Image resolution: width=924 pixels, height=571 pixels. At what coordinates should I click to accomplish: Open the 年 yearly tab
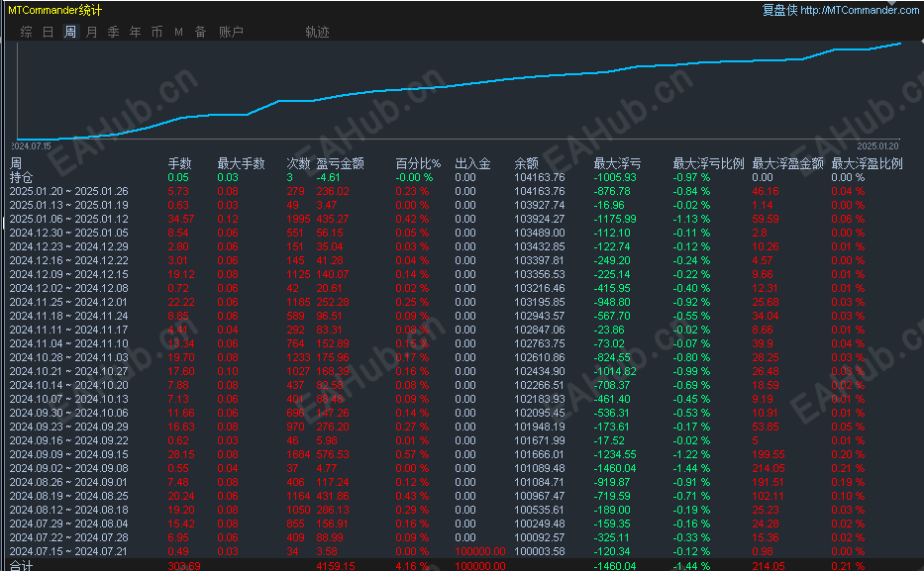tap(135, 32)
